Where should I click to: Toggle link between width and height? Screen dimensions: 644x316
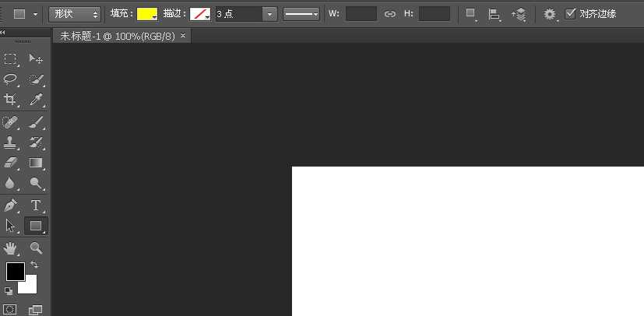[390, 14]
